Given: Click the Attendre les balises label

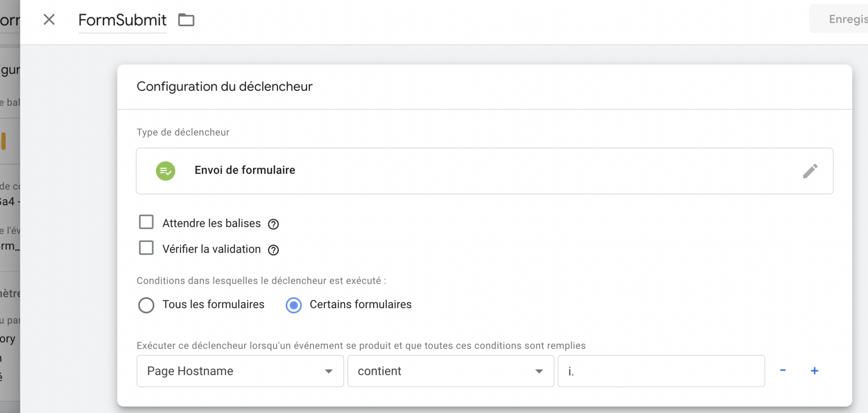Looking at the screenshot, I should pos(211,223).
